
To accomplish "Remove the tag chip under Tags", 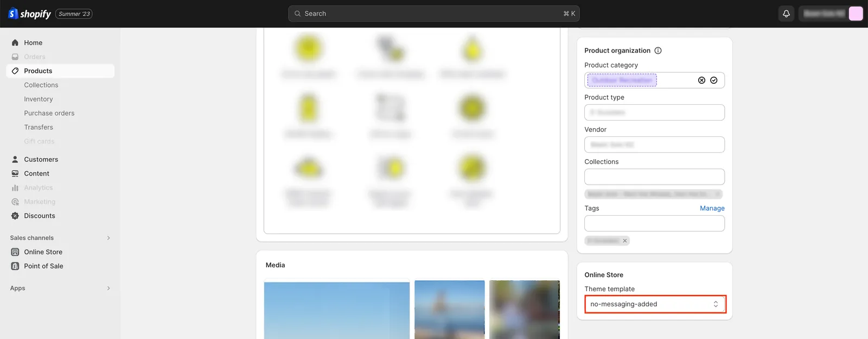I will tap(625, 241).
